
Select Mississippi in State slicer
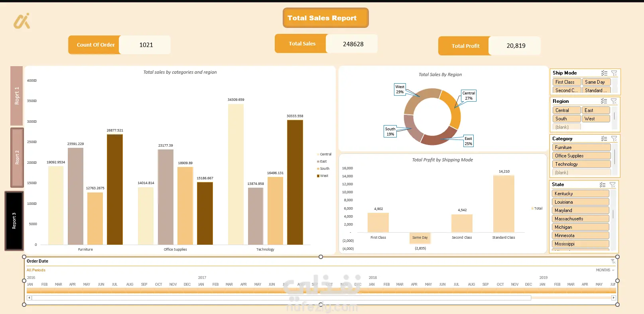coord(581,244)
